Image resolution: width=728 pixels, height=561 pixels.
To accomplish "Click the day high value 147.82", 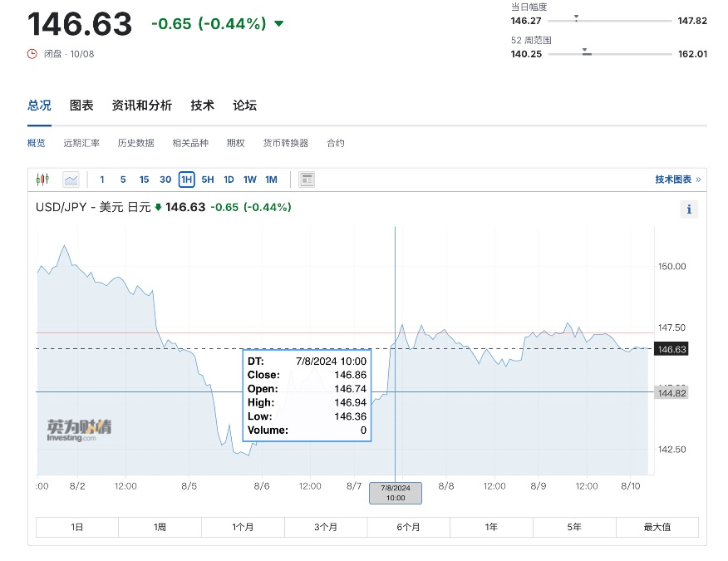I will 692,21.
